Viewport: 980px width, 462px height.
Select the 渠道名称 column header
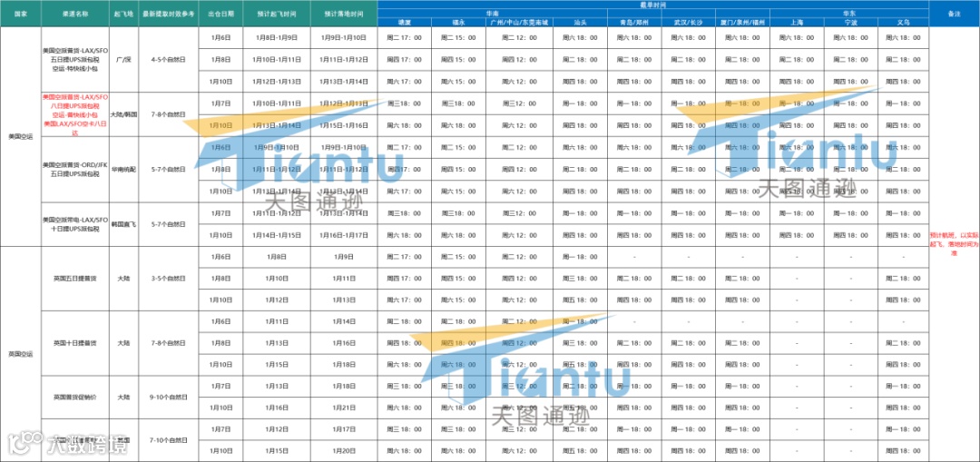click(x=73, y=13)
